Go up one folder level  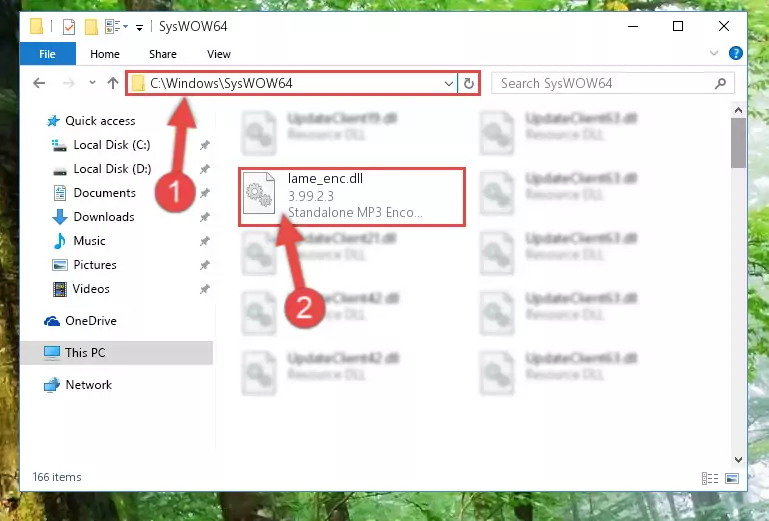pos(113,83)
